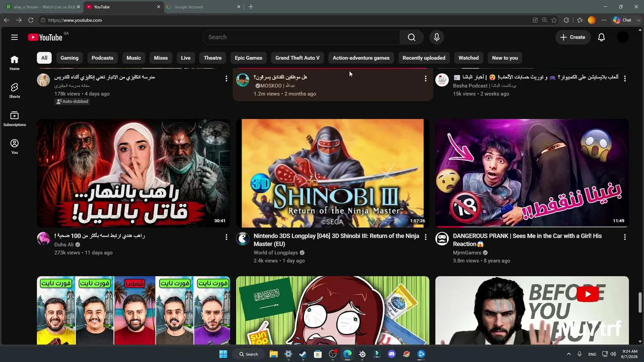The width and height of the screenshot is (644, 362).
Task: Open Subscriptions in the sidebar
Action: coord(15,119)
